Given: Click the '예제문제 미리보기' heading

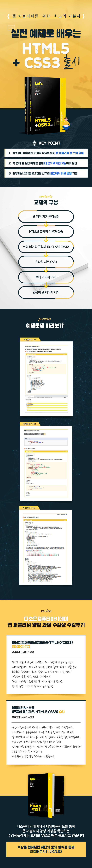Looking at the screenshot, I should click(x=45, y=326).
